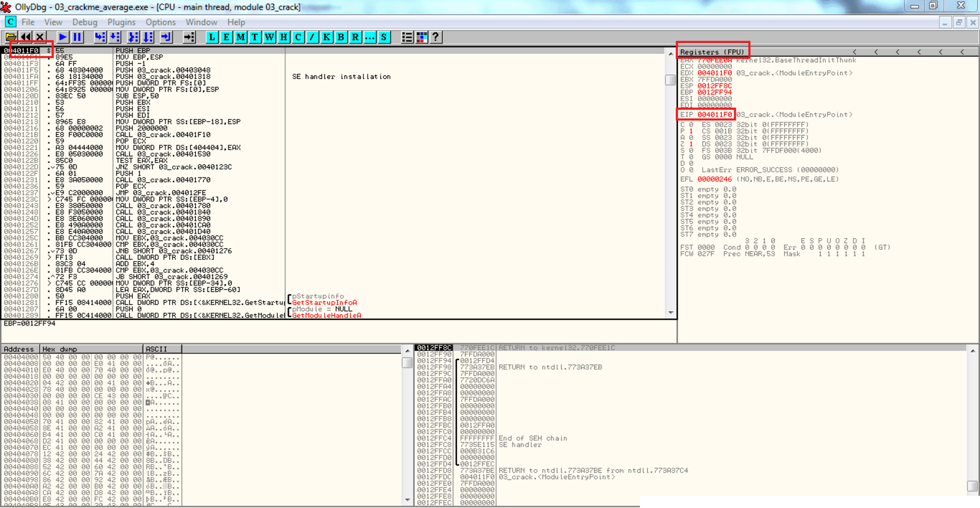Click the Close program X icon

[40, 37]
